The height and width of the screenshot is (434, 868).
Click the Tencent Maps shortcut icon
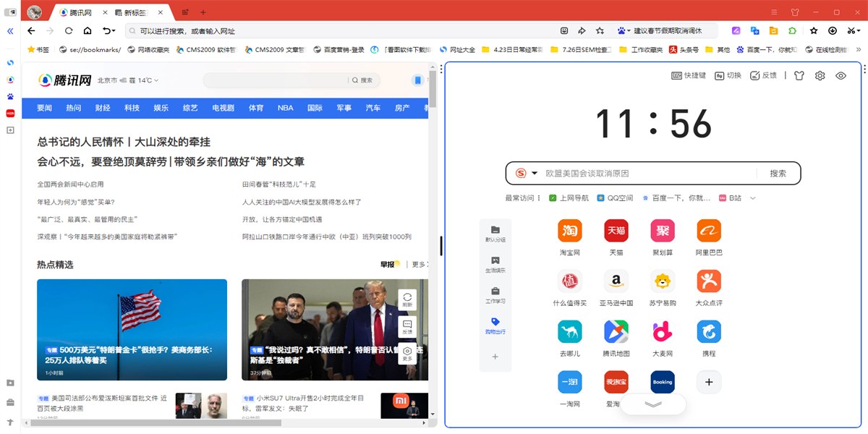point(616,332)
